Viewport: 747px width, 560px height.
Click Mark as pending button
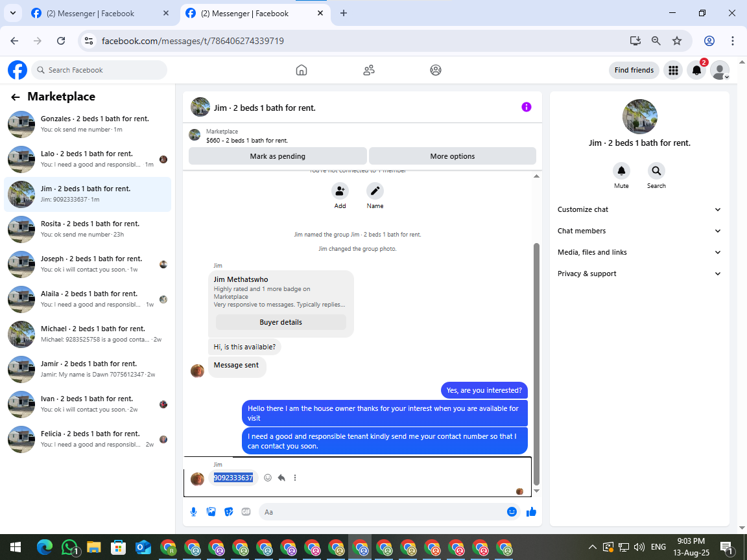pyautogui.click(x=278, y=156)
